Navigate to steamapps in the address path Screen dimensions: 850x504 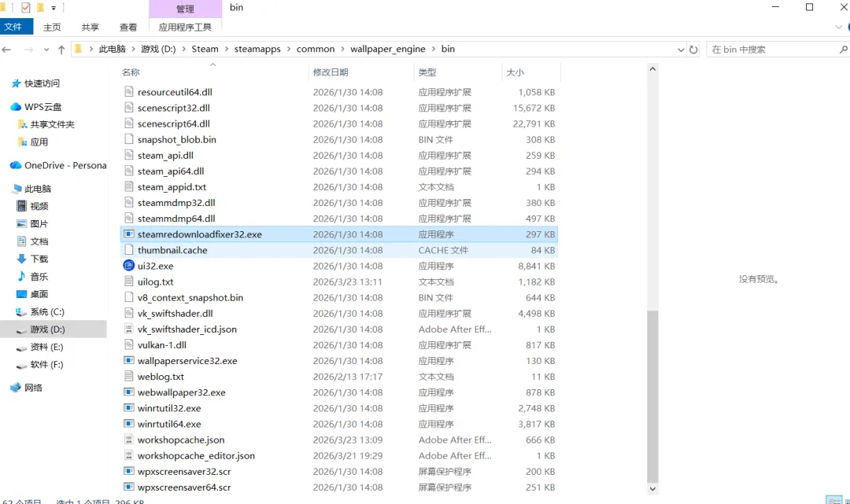point(257,49)
